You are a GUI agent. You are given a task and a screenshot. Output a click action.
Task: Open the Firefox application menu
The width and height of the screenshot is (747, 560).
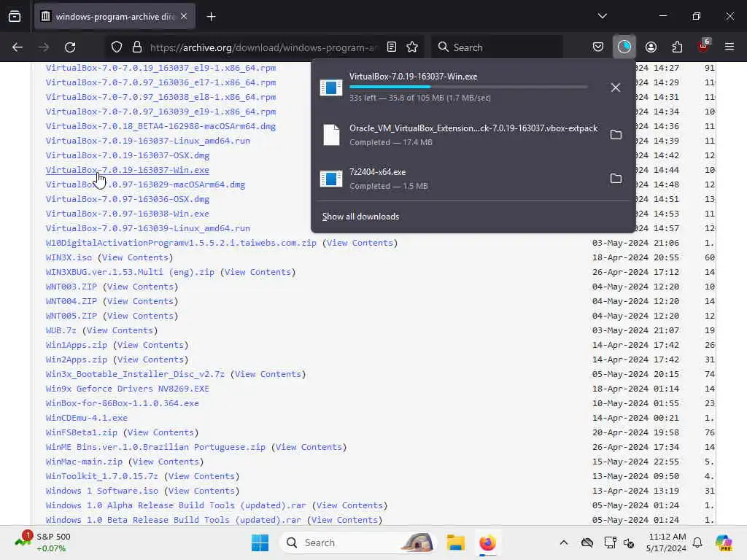pos(729,47)
